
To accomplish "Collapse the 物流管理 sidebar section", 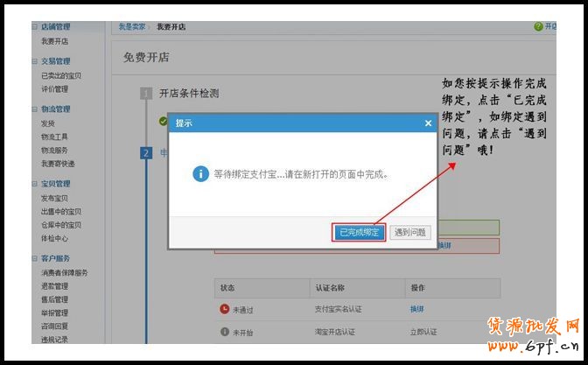I will (35, 109).
